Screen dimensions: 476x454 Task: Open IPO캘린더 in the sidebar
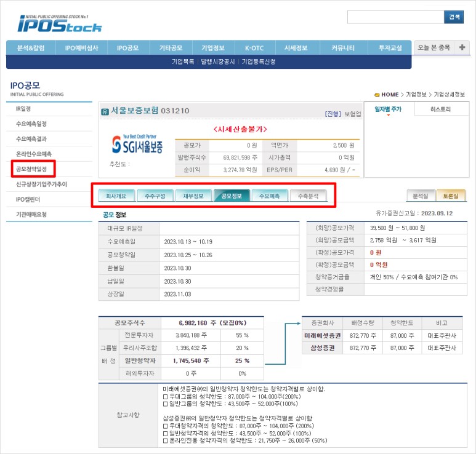(x=28, y=199)
